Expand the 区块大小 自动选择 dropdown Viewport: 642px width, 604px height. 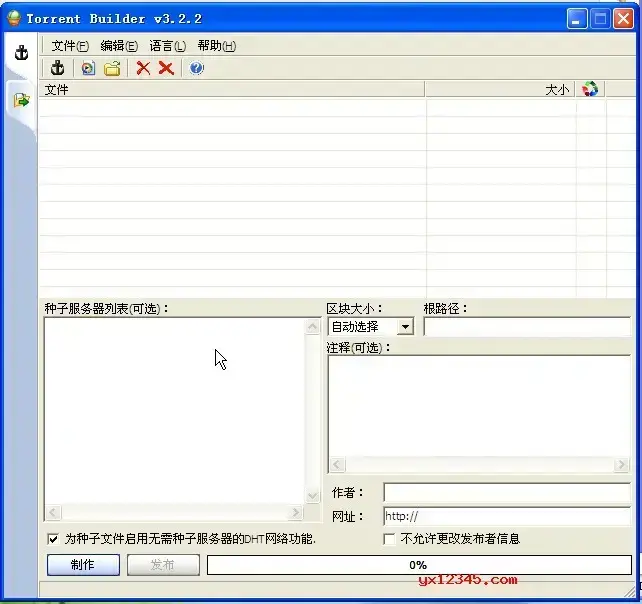coord(405,327)
